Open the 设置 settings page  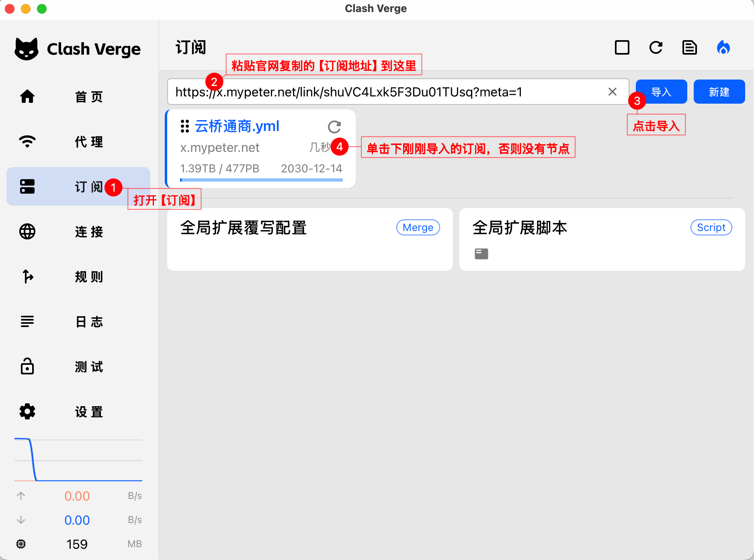pyautogui.click(x=78, y=411)
